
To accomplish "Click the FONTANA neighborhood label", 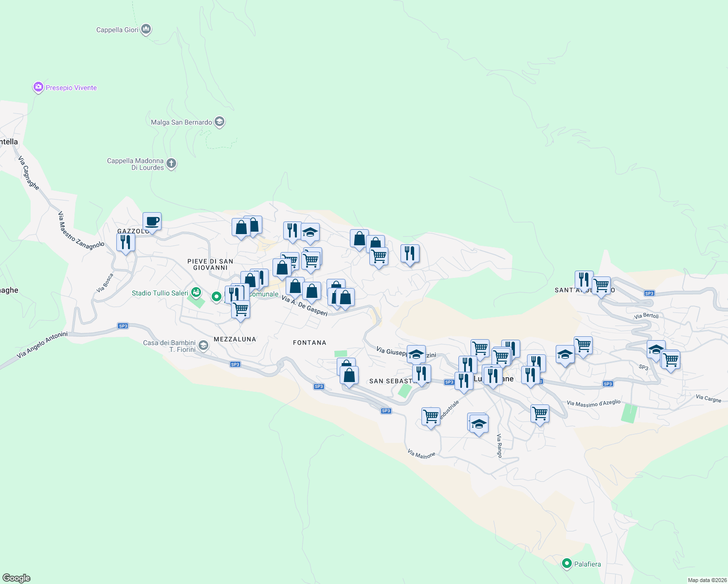I will 309,343.
